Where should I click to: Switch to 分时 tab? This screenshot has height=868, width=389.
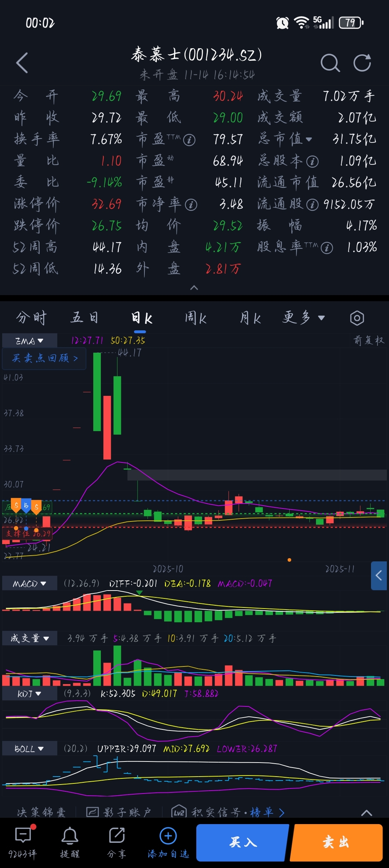32,318
